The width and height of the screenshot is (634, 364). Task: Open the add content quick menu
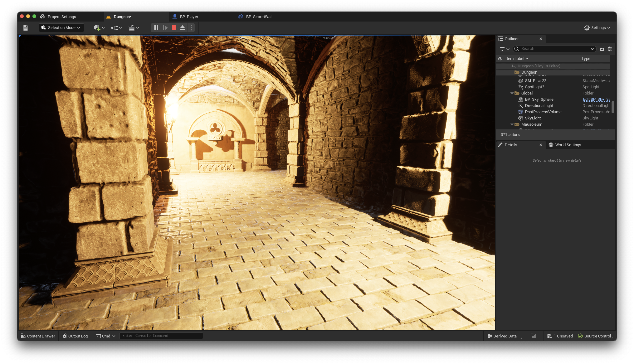99,28
